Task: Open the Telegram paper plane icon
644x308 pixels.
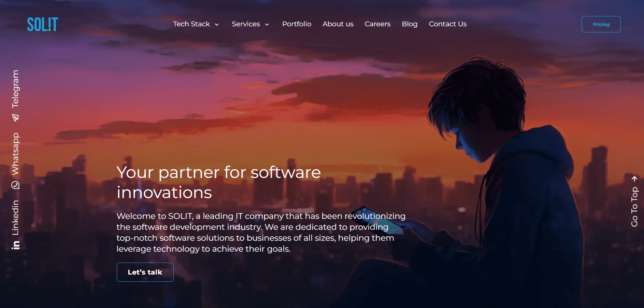Action: tap(15, 118)
